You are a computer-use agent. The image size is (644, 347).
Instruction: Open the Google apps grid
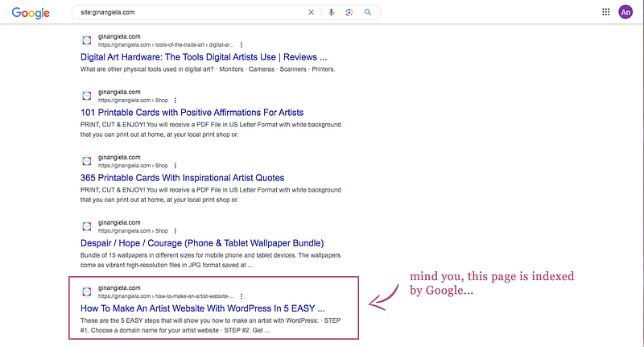coord(606,12)
